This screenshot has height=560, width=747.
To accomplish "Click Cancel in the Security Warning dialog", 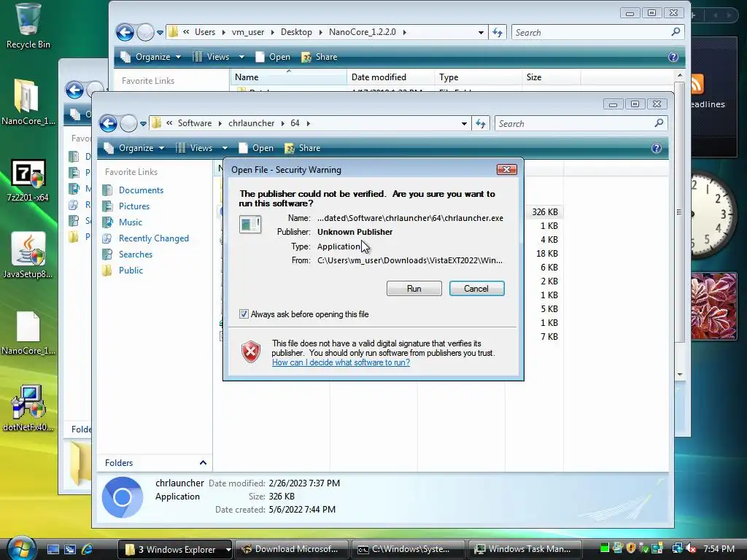I will [476, 289].
